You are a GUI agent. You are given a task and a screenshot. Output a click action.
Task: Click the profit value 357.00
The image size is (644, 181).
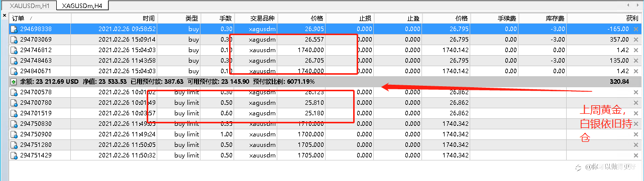click(619, 40)
